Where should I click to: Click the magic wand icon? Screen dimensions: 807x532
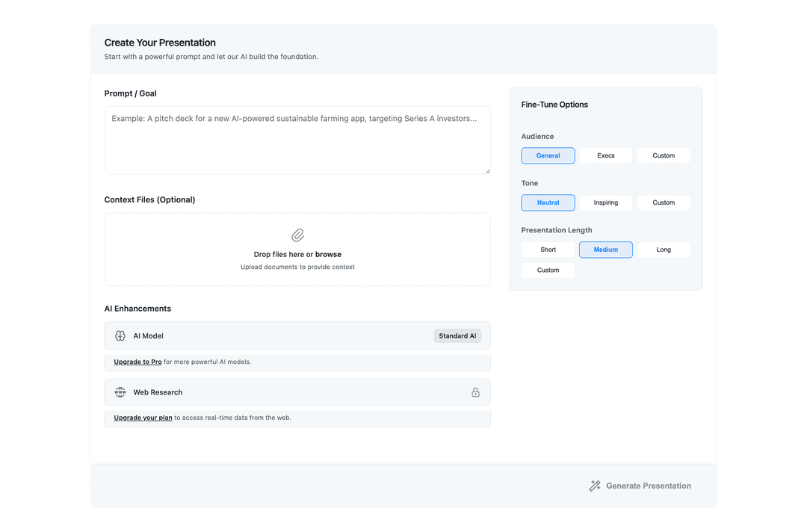pyautogui.click(x=595, y=486)
